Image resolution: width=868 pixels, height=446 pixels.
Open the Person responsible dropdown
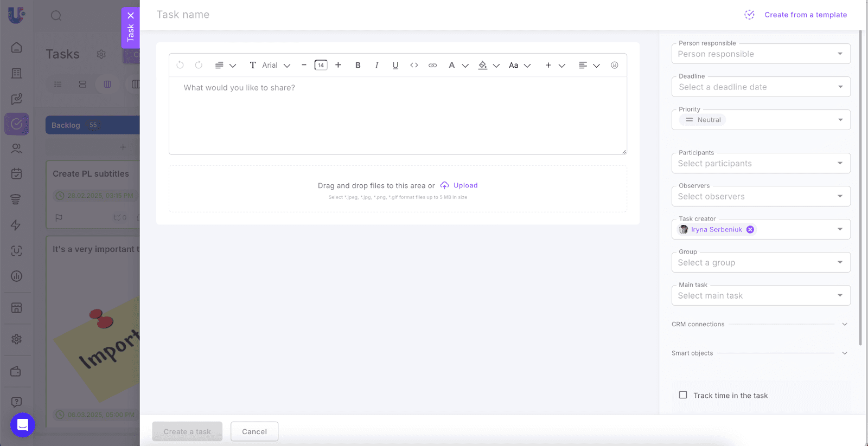761,54
